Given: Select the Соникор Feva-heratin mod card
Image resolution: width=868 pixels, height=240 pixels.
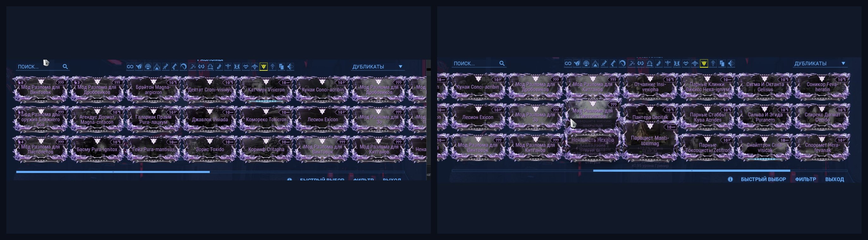Looking at the screenshot, I should point(822,87).
